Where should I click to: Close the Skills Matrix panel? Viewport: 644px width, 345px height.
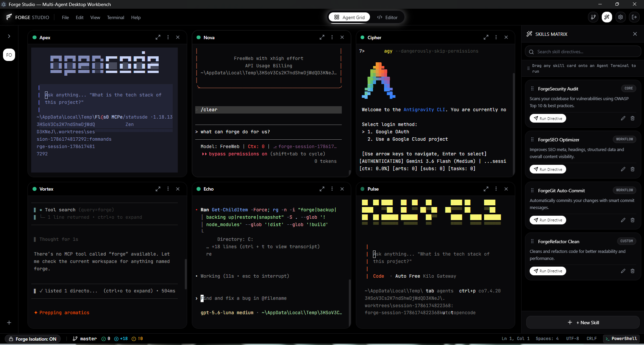click(635, 34)
